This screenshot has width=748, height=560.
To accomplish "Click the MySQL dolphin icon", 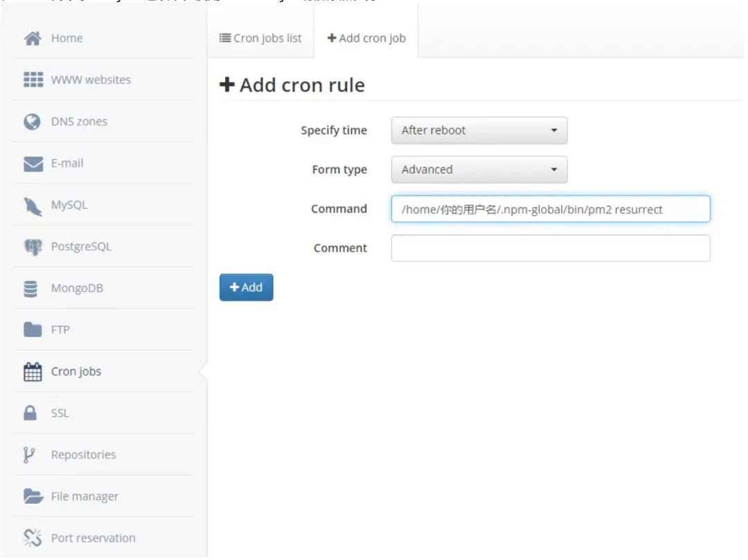I will pos(33,206).
